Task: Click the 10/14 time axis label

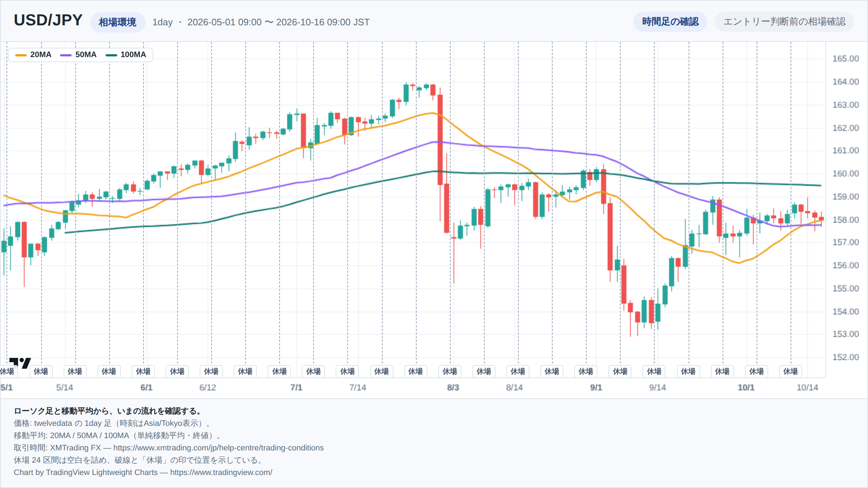Action: 807,388
